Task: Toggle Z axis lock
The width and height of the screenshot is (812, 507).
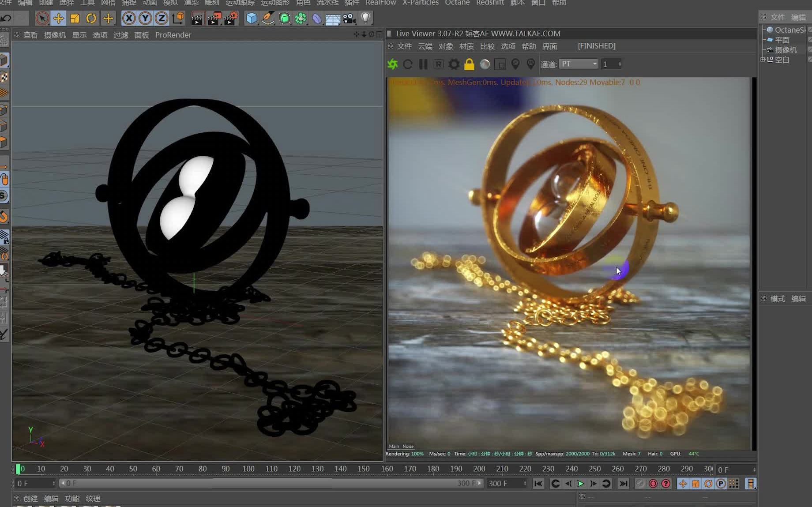Action: (x=162, y=19)
